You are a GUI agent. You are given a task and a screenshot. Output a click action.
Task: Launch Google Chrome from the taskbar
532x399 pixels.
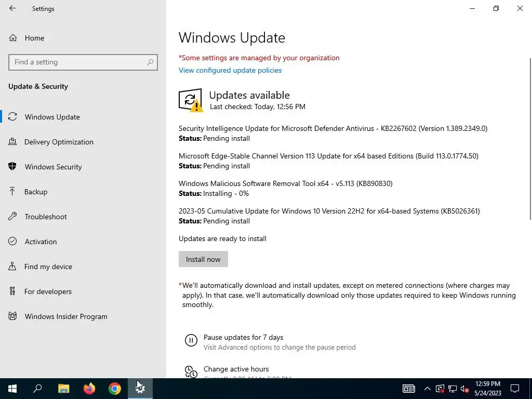[x=115, y=389]
